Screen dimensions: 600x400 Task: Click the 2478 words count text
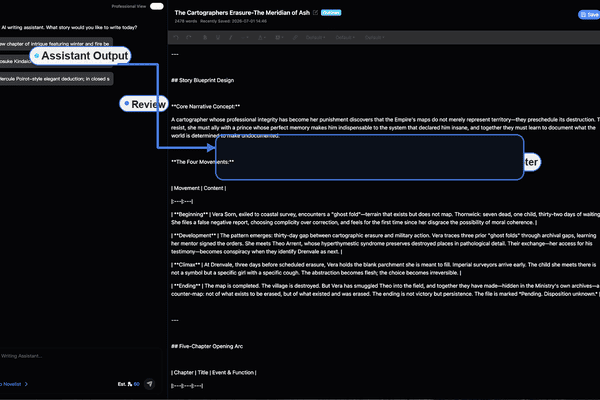pyautogui.click(x=186, y=21)
